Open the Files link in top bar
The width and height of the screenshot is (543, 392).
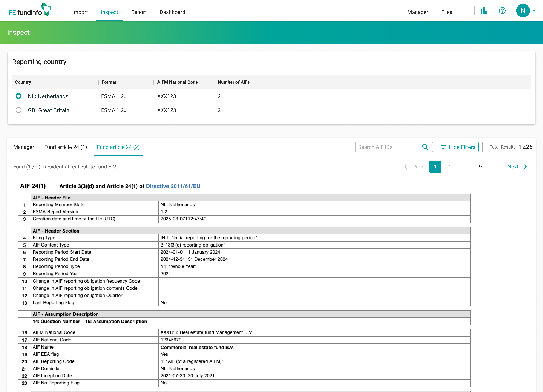point(447,12)
